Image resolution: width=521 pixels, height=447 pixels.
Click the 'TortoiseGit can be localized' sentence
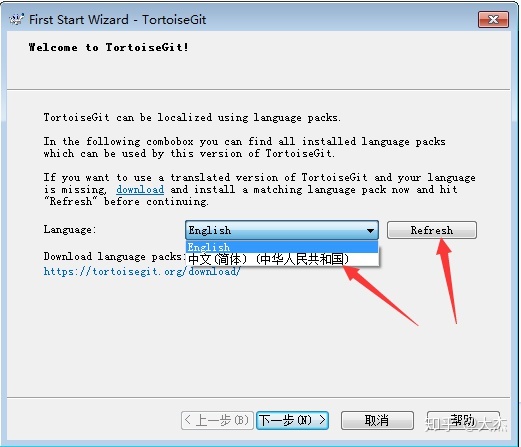192,118
